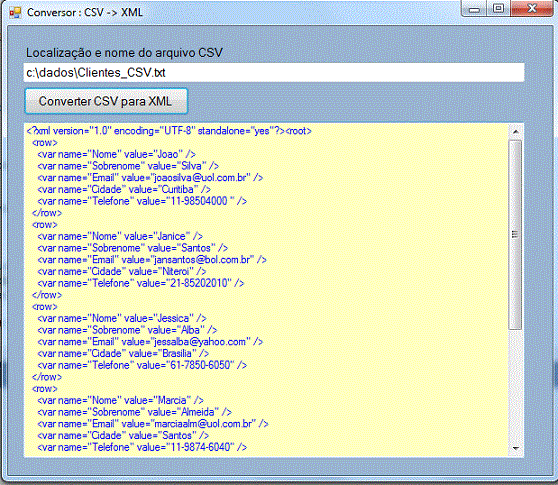Click the scrollbar up arrow
Screen dimensions: 558x485
coord(516,132)
